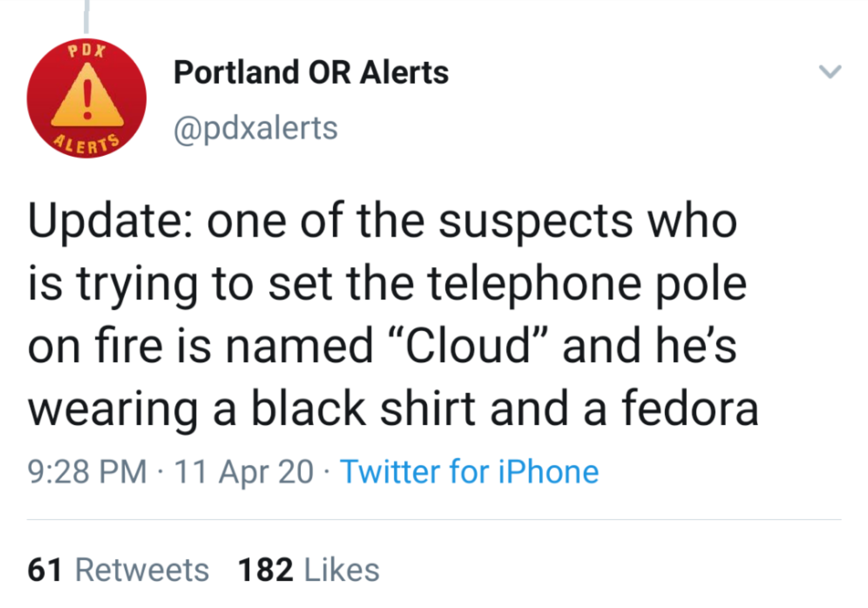Click the 9:28 PM timestamp

(87, 471)
